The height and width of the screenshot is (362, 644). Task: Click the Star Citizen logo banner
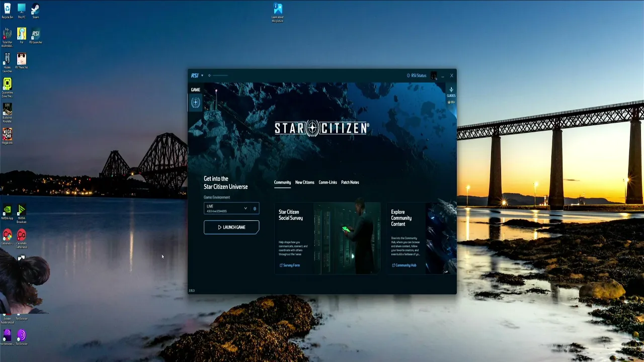[322, 128]
